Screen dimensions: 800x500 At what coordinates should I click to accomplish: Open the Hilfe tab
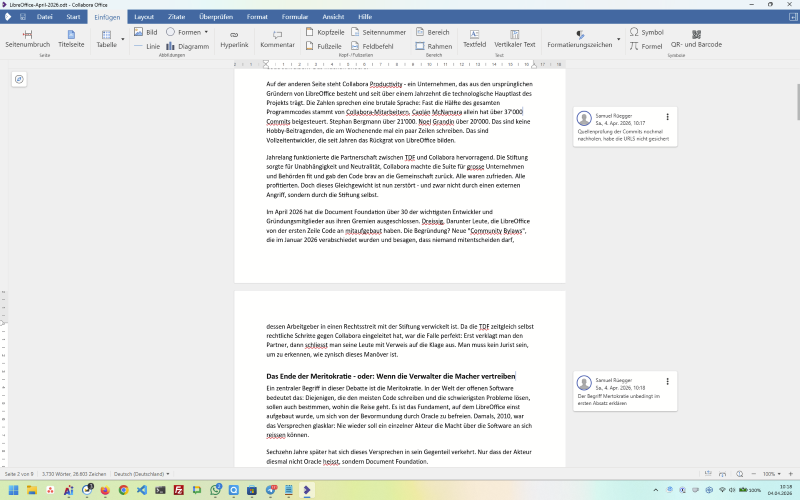[365, 17]
